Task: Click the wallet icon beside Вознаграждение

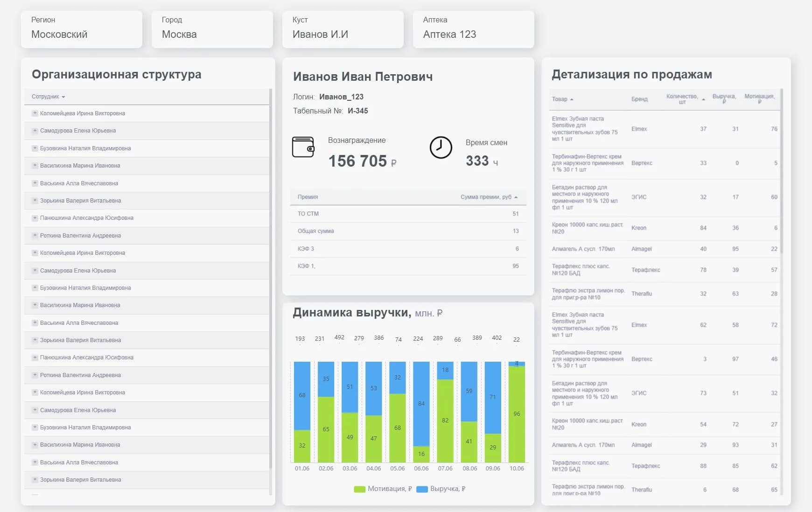Action: pos(303,147)
